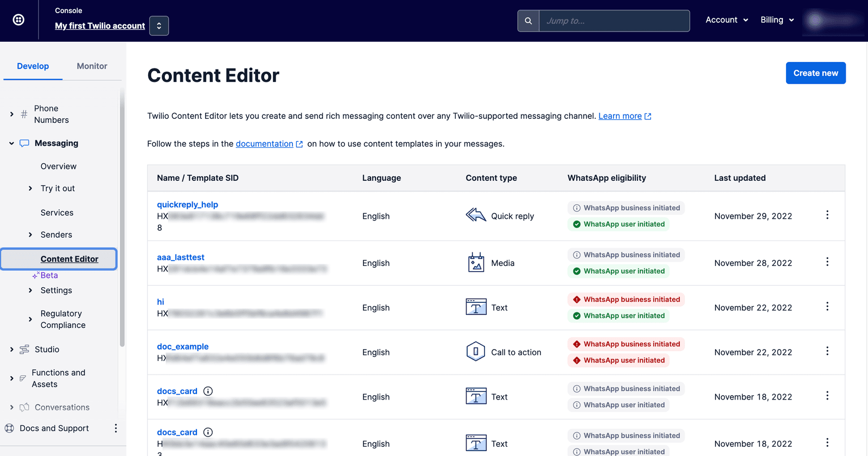The image size is (868, 456).
Task: Click the search magnifier icon
Action: coord(528,21)
